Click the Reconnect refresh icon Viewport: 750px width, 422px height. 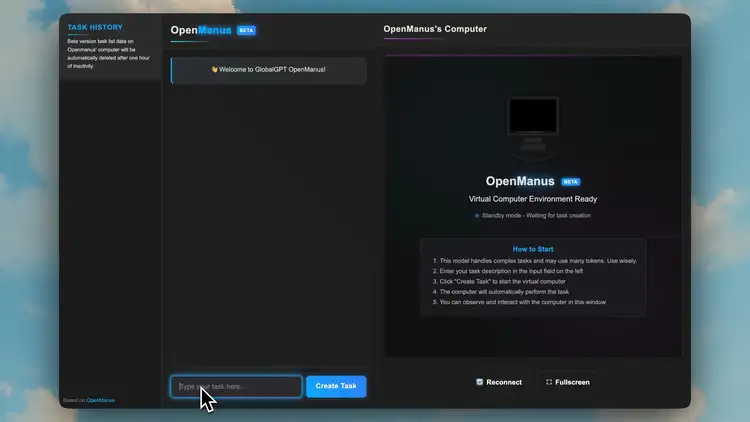click(479, 382)
